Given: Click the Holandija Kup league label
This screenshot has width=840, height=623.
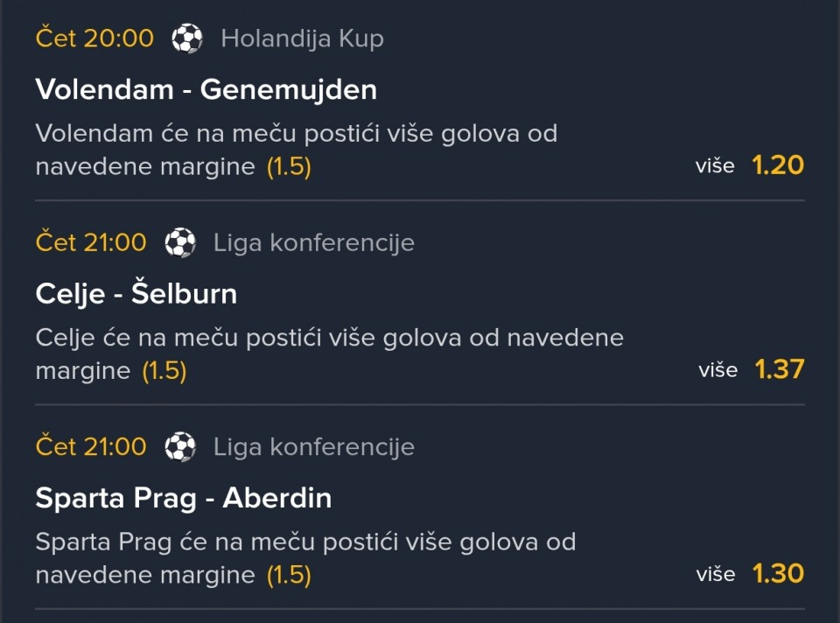Looking at the screenshot, I should pyautogui.click(x=302, y=38).
